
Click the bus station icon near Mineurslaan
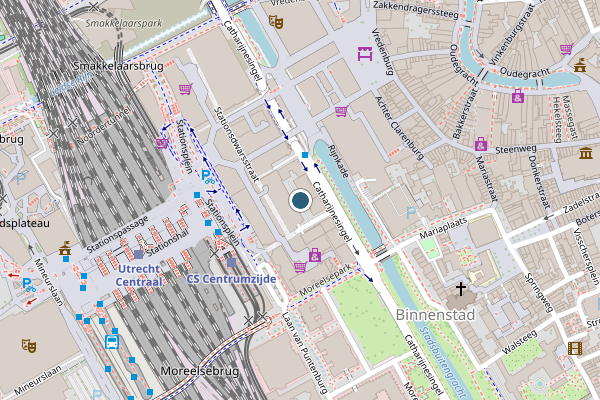point(112,342)
